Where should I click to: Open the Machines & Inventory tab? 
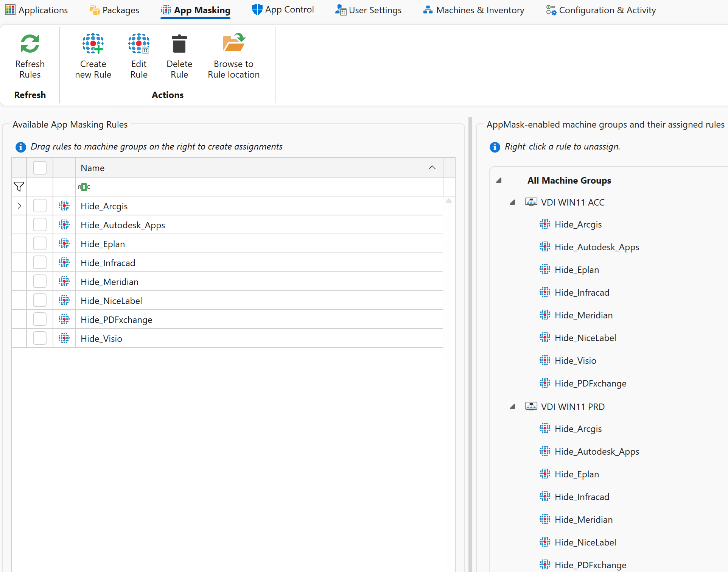click(474, 10)
